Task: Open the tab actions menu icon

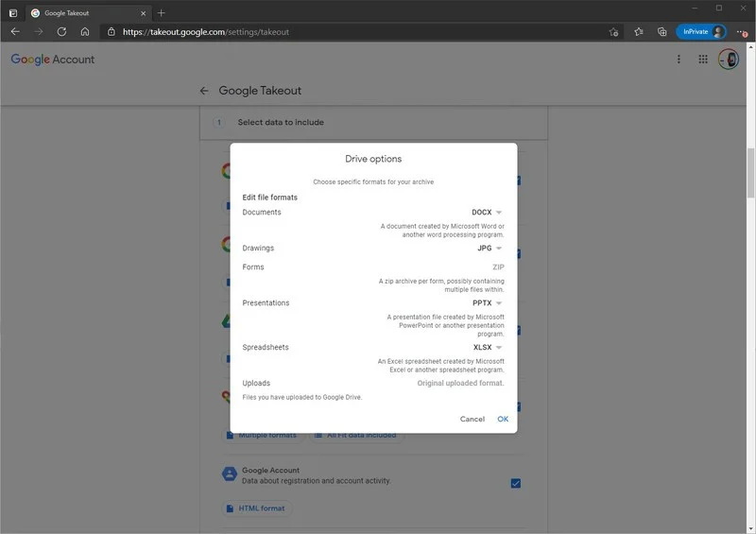Action: pos(13,13)
